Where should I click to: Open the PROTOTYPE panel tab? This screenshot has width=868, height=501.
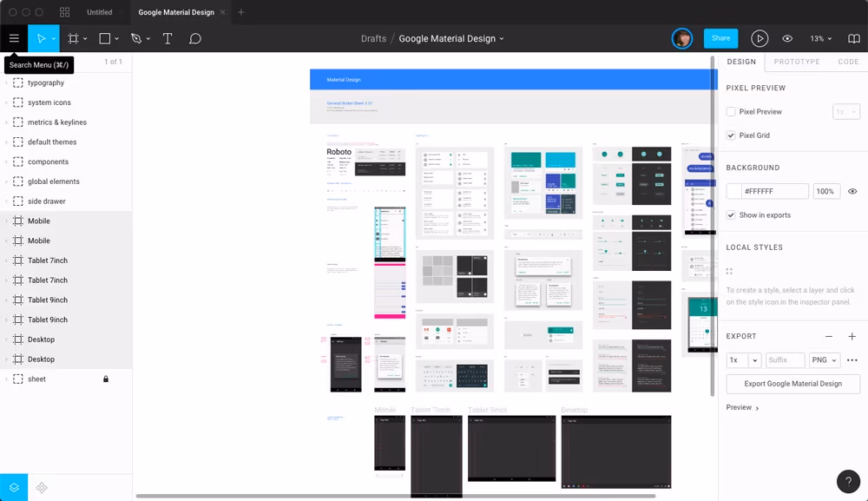pos(797,62)
